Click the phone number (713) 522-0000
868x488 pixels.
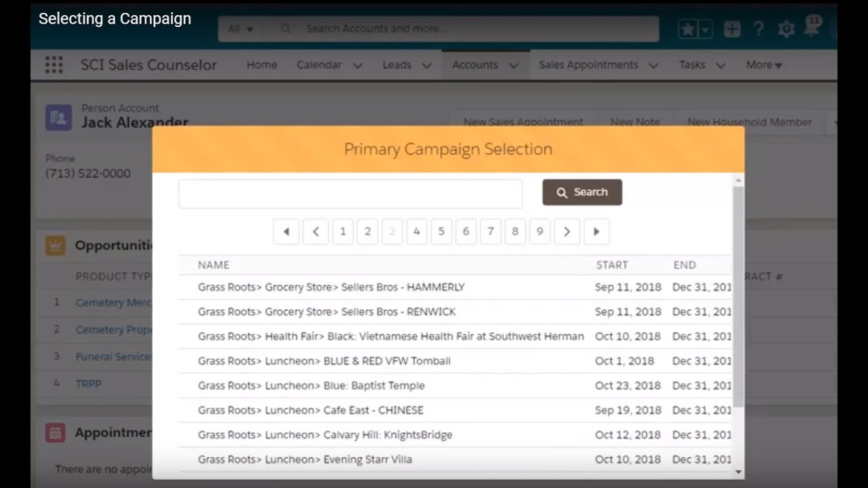click(x=88, y=174)
